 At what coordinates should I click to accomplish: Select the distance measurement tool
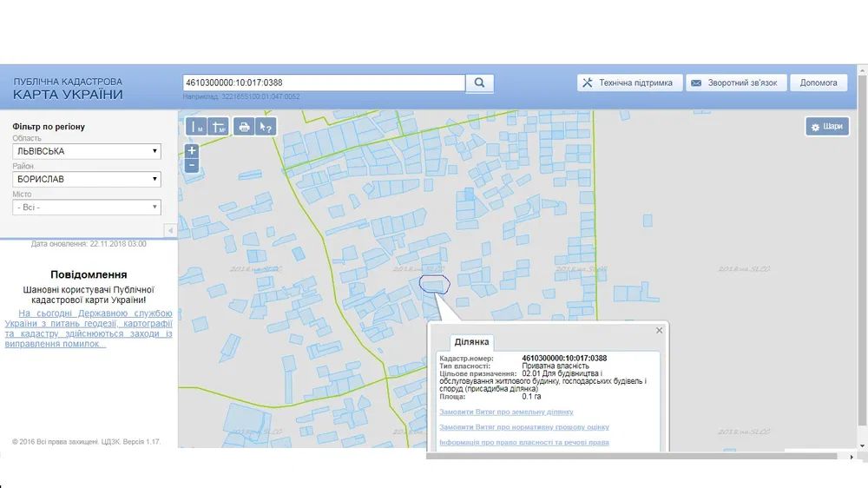[x=196, y=127]
